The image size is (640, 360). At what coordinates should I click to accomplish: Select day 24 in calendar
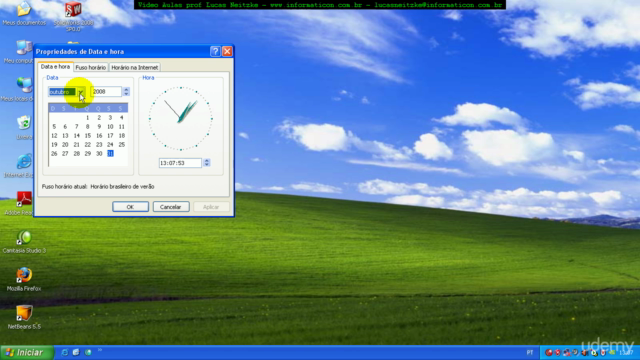[x=110, y=144]
